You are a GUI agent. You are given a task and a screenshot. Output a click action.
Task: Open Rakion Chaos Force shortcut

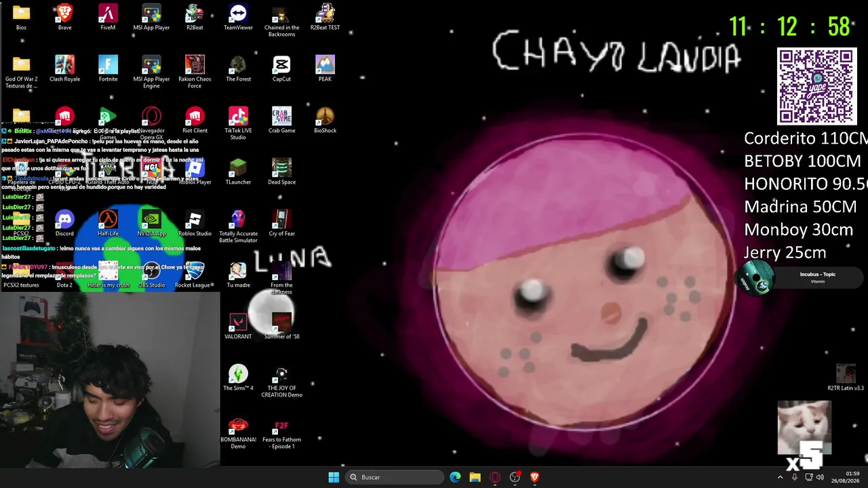click(195, 72)
